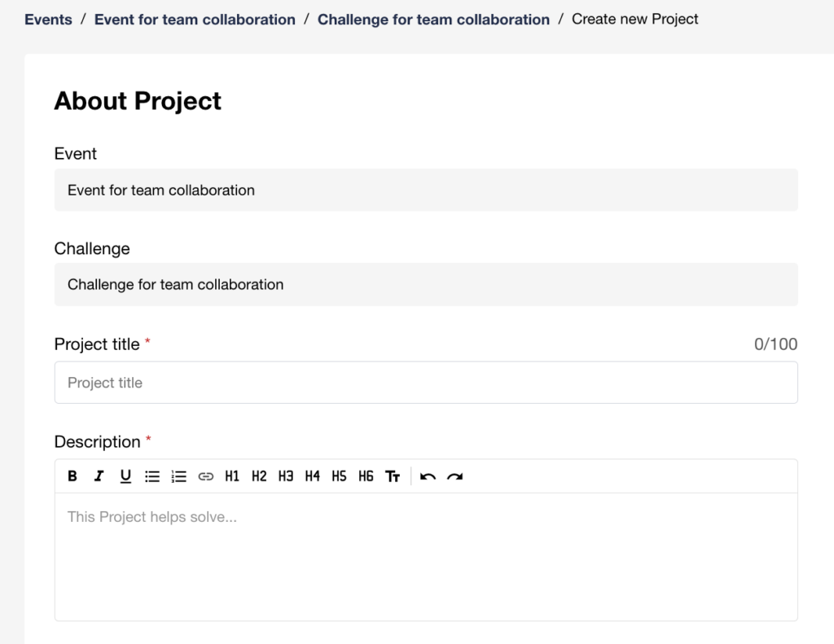Insert a bulleted list in Description
834x644 pixels.
pyautogui.click(x=152, y=476)
